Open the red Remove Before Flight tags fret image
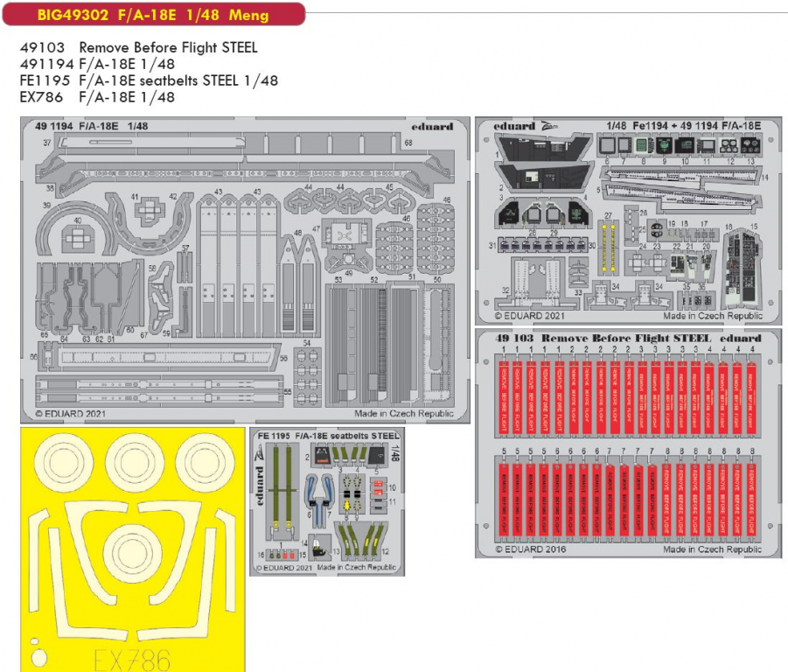The image size is (788, 672). (x=628, y=444)
